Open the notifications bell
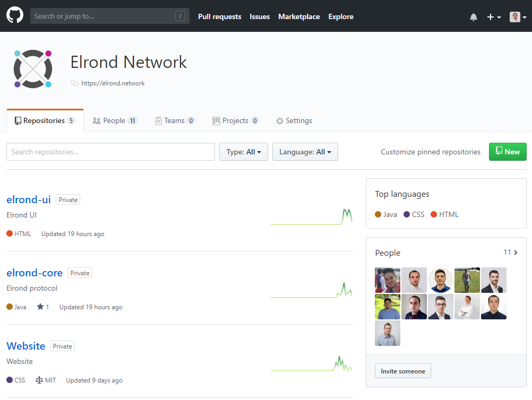 point(473,17)
